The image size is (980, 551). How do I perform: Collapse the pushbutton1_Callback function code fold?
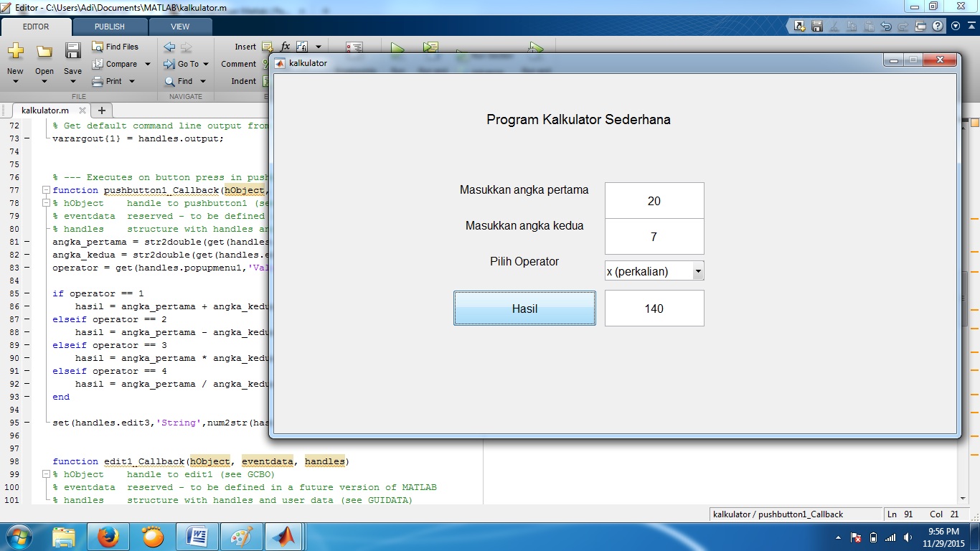46,190
